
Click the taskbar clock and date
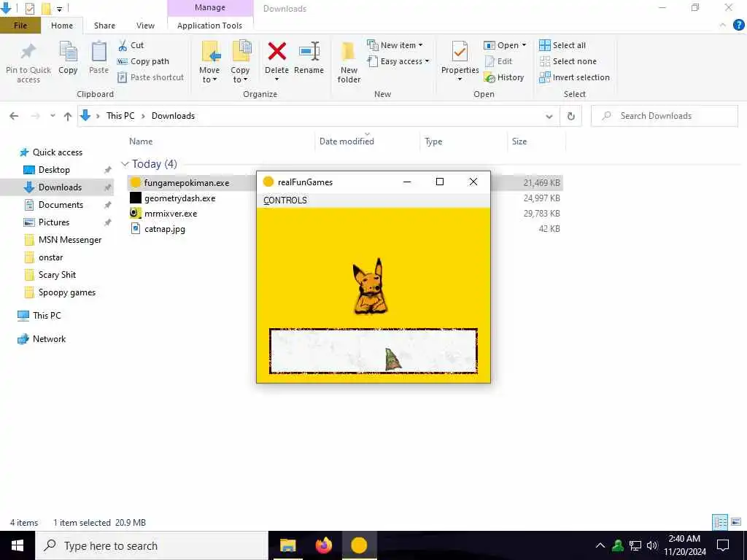(684, 545)
